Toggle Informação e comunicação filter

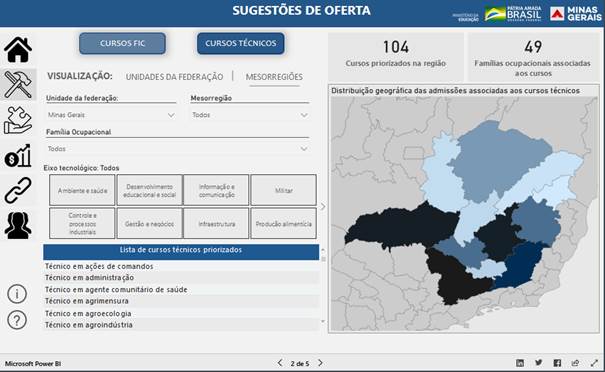click(x=216, y=190)
